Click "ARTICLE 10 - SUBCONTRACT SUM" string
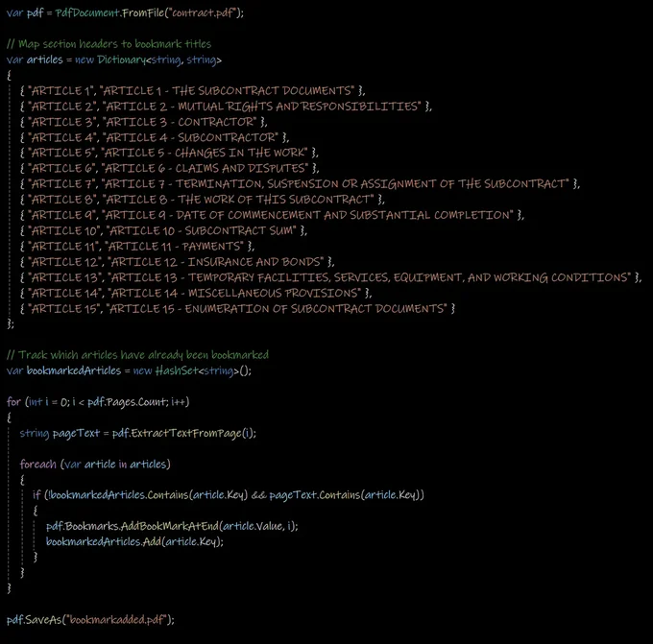653x644 pixels. [202, 230]
